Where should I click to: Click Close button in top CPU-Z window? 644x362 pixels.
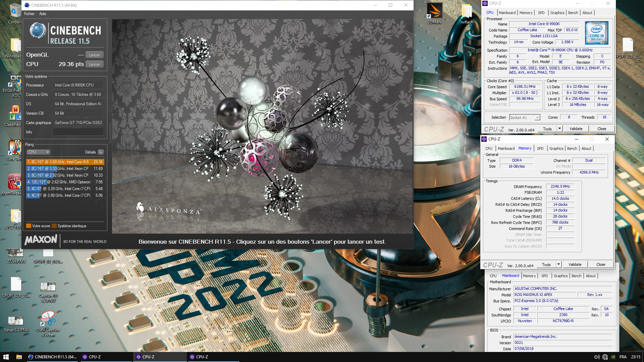pyautogui.click(x=602, y=129)
